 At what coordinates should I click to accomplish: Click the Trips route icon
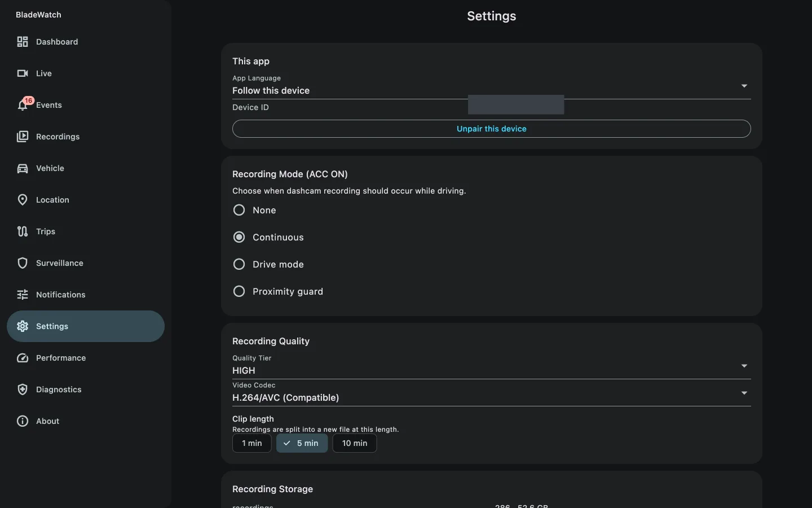pyautogui.click(x=23, y=231)
